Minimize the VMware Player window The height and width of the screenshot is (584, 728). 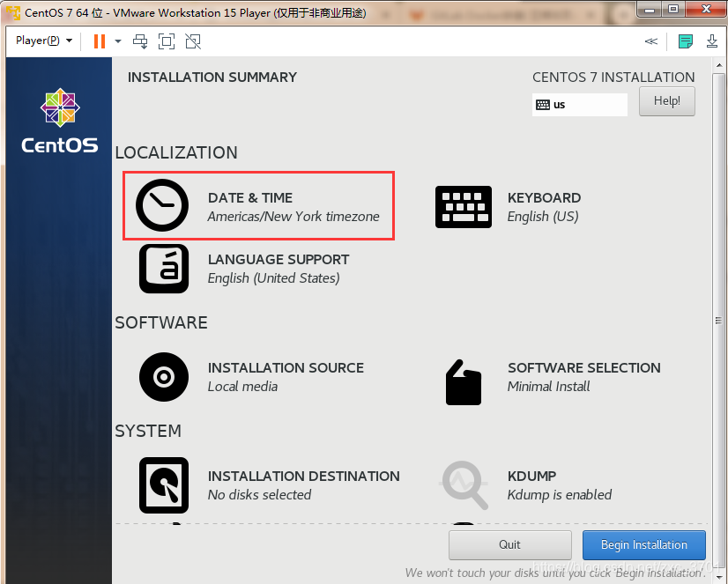pyautogui.click(x=650, y=10)
